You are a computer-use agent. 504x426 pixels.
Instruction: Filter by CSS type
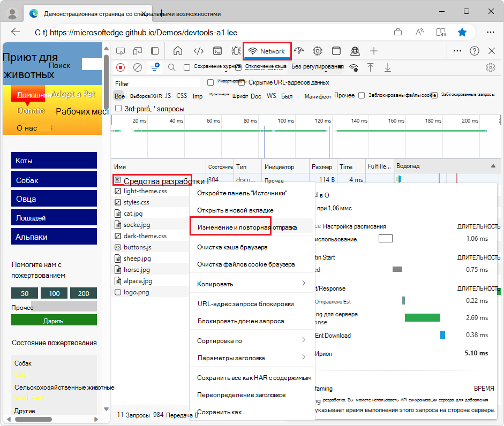coord(182,96)
